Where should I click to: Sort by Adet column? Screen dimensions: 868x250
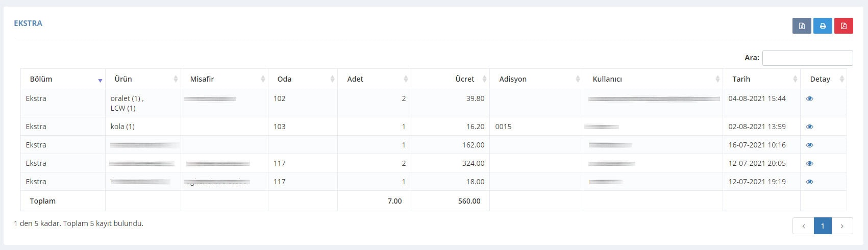tap(374, 79)
